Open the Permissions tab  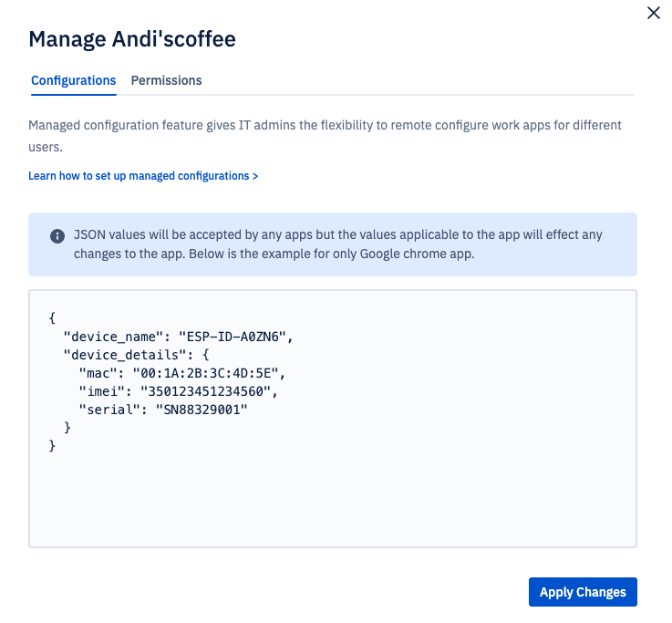pos(166,80)
